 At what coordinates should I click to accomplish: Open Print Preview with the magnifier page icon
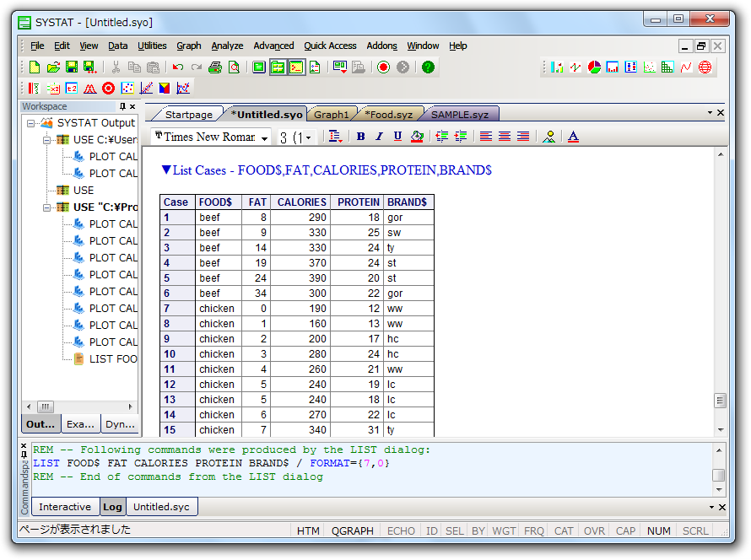click(x=234, y=67)
